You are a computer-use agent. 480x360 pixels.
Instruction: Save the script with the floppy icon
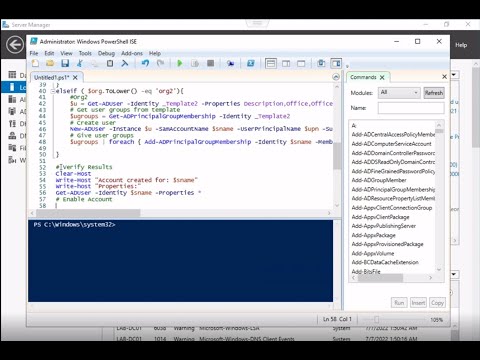click(x=65, y=63)
